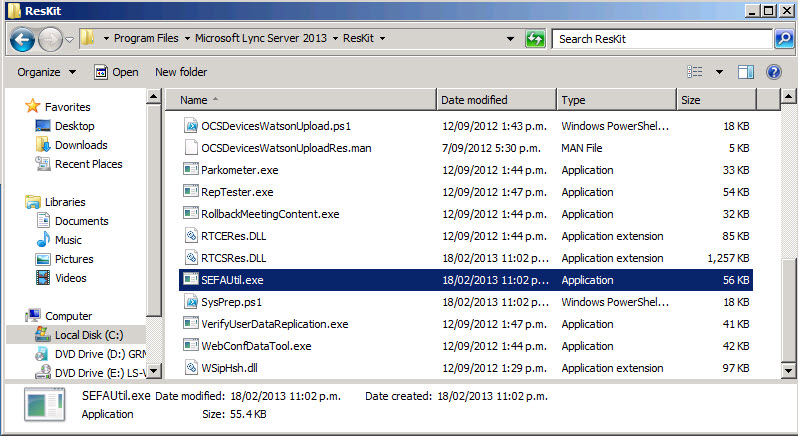Image resolution: width=798 pixels, height=436 pixels.
Task: Click the New folder button
Action: (x=181, y=72)
